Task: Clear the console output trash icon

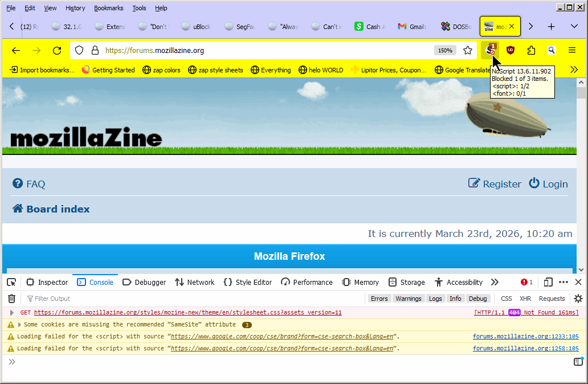Action: click(x=11, y=299)
